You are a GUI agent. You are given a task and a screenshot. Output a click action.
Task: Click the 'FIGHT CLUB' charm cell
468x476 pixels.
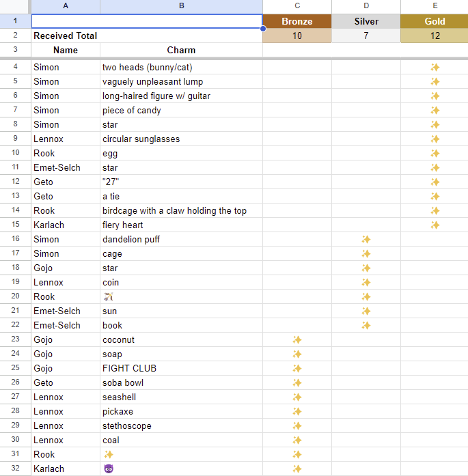[x=181, y=368]
